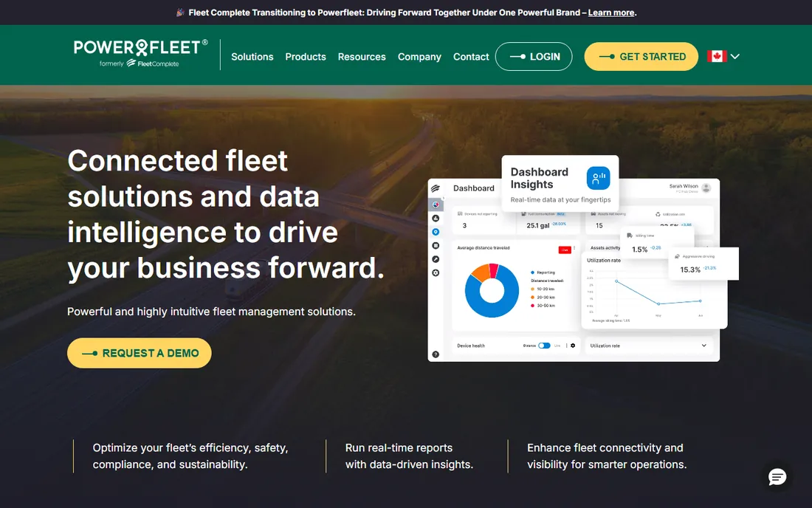Click Sarah Wilson's avatar icon
This screenshot has width=812, height=508.
[x=706, y=188]
